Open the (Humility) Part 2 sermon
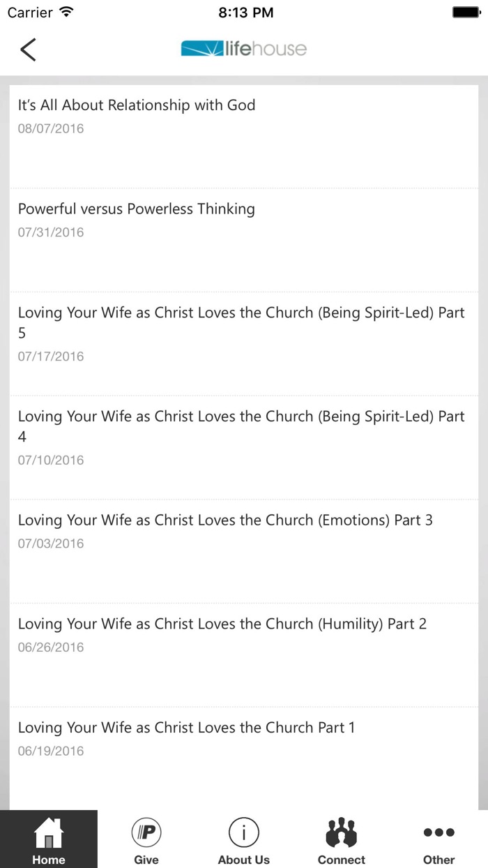488x868 pixels. (222, 624)
